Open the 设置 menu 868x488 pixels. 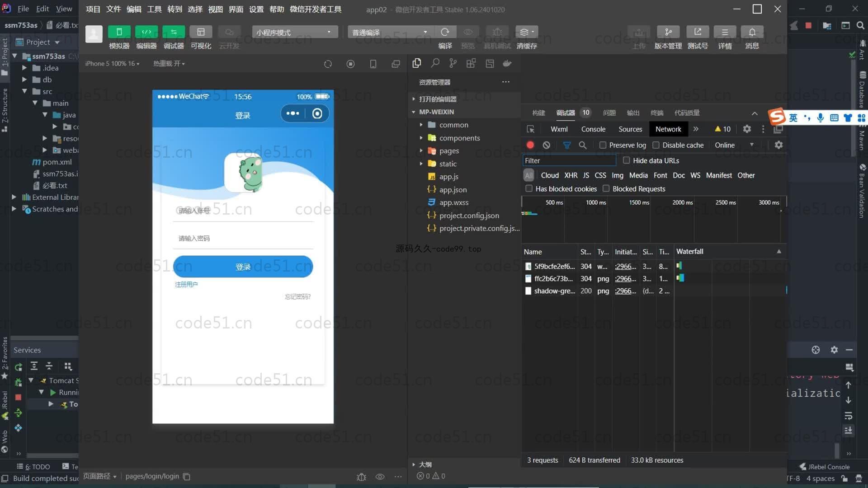click(256, 9)
